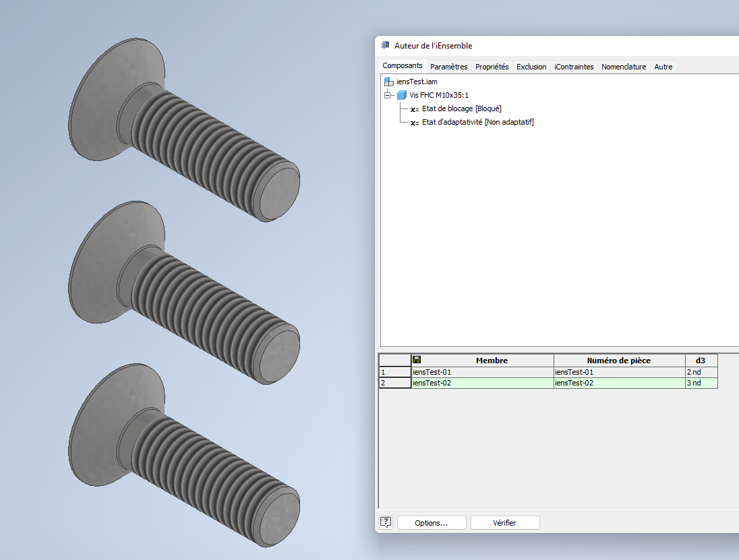Select the Etat de blocage [Bloqué] tree item

coord(461,108)
